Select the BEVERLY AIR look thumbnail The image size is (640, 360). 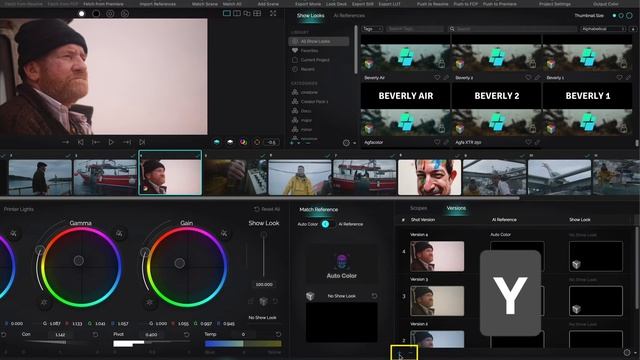pos(406,96)
